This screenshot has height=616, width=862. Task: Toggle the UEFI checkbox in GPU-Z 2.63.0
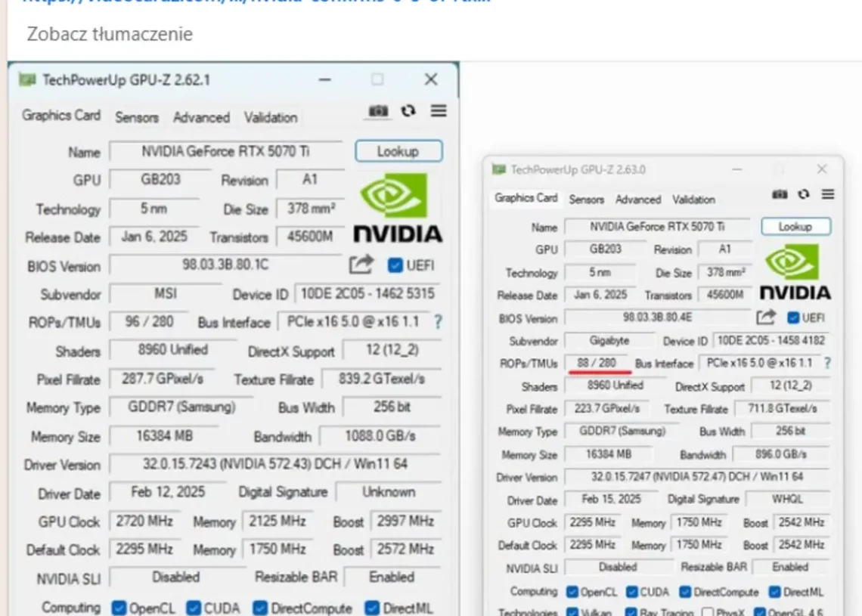click(x=793, y=317)
